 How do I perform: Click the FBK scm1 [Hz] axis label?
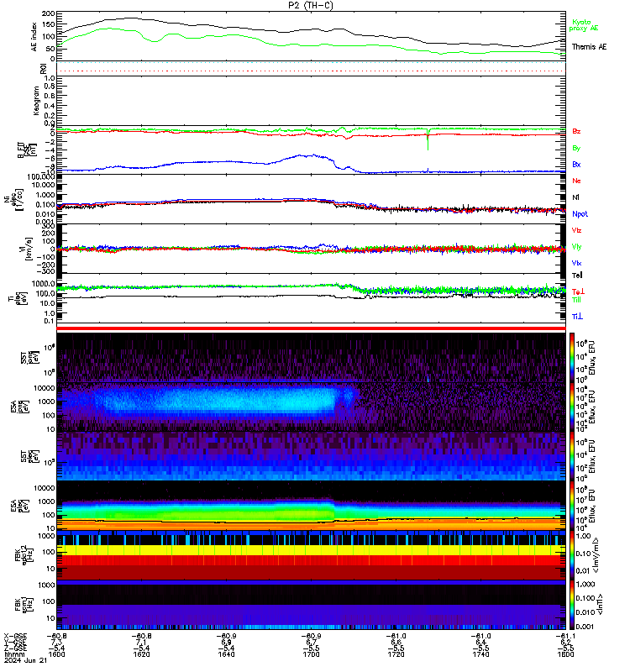(24, 604)
